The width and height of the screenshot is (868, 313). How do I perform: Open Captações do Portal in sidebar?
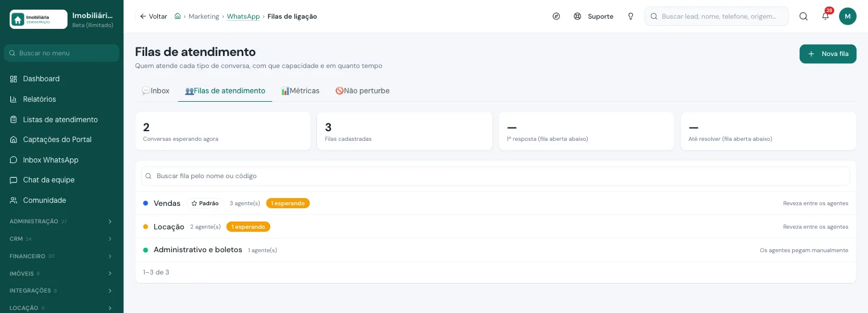point(61,140)
